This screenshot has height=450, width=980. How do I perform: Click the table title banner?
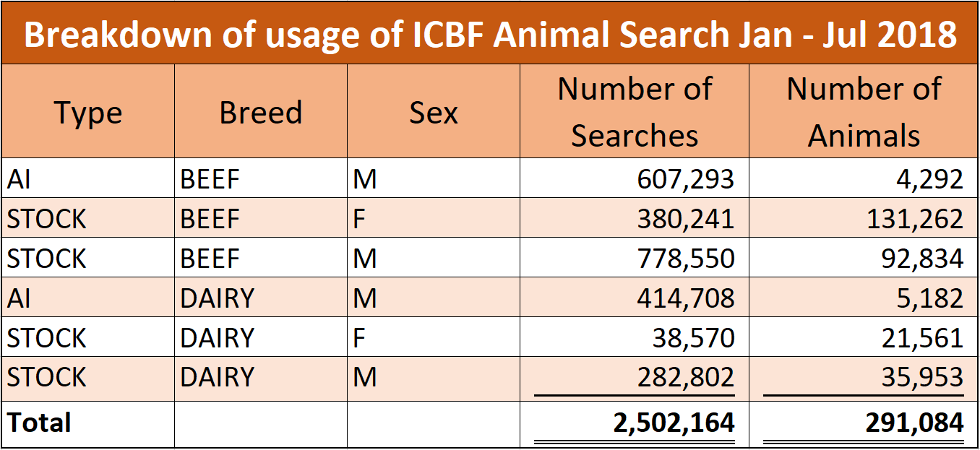490,33
